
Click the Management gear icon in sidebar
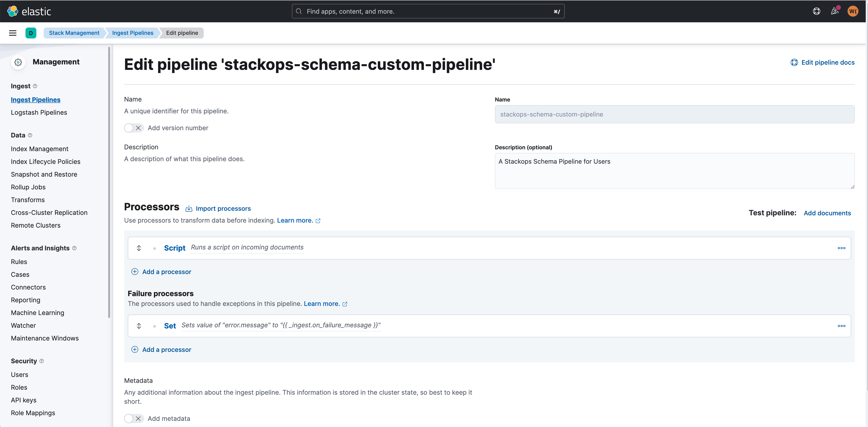click(18, 62)
